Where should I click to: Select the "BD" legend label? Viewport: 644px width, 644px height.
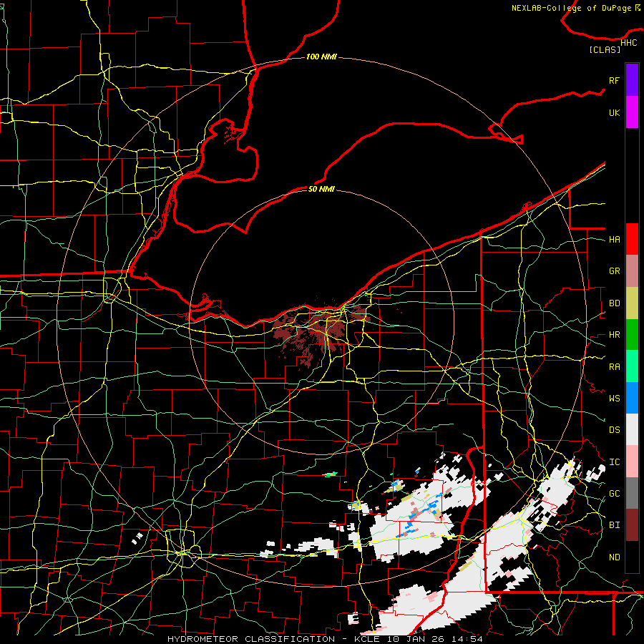(x=614, y=303)
